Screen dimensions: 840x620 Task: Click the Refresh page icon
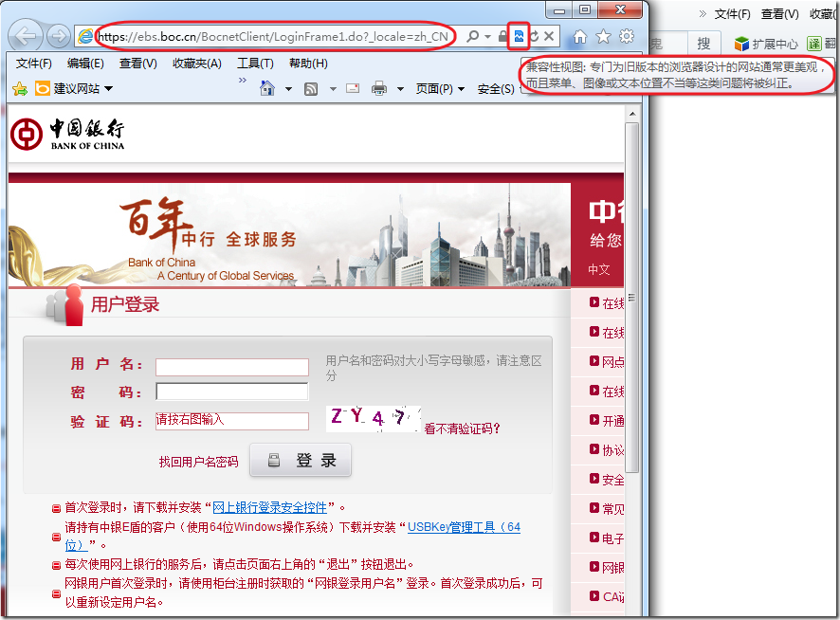(534, 36)
